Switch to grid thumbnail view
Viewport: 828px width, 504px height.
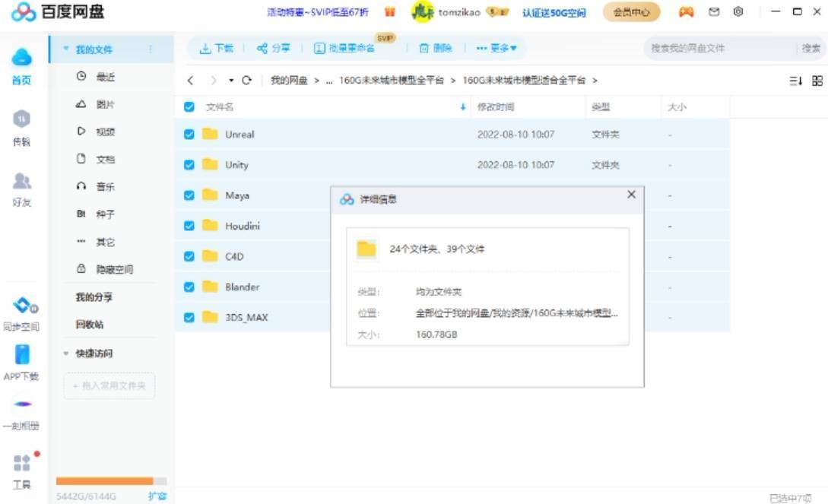[817, 81]
